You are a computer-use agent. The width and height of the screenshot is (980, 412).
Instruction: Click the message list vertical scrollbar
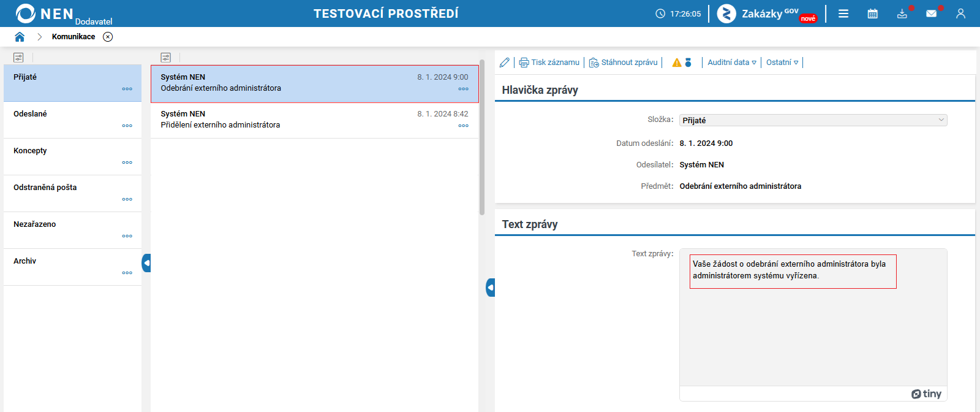[x=482, y=137]
